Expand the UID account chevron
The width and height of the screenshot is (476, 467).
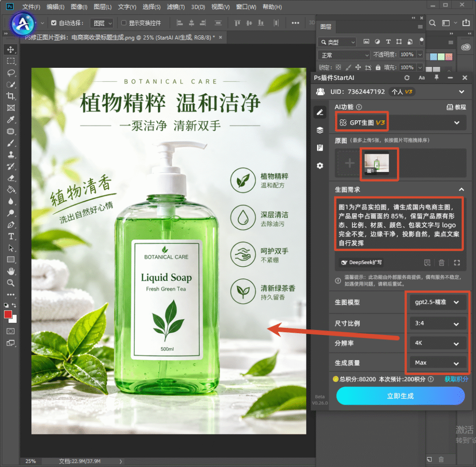(x=462, y=92)
